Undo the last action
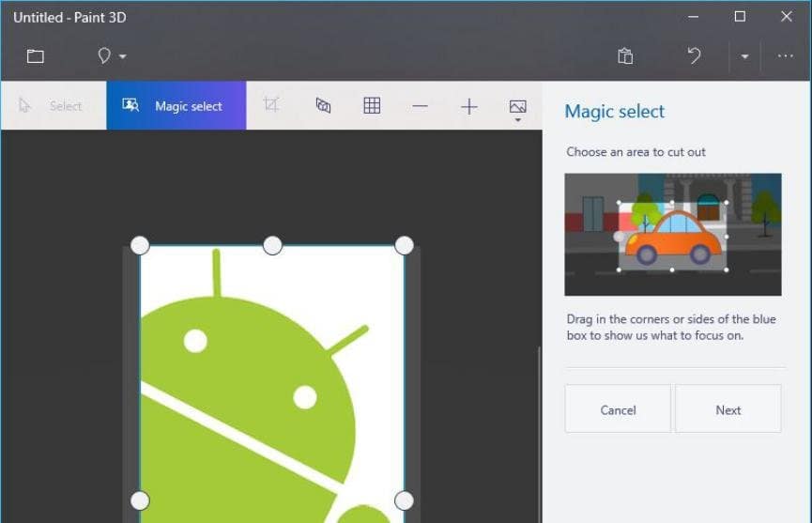 [x=694, y=55]
